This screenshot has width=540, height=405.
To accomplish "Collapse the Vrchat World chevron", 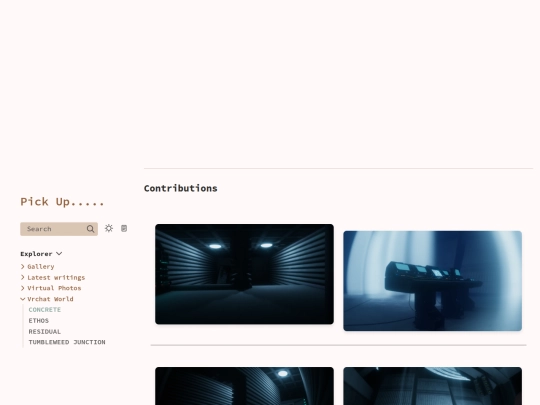I will (23, 299).
